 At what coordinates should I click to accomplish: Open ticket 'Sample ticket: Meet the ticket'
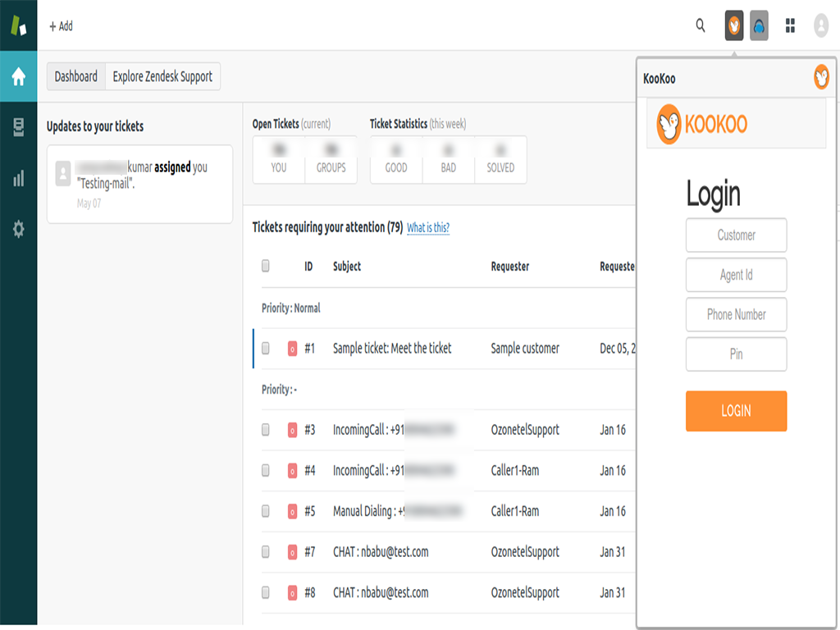(392, 349)
